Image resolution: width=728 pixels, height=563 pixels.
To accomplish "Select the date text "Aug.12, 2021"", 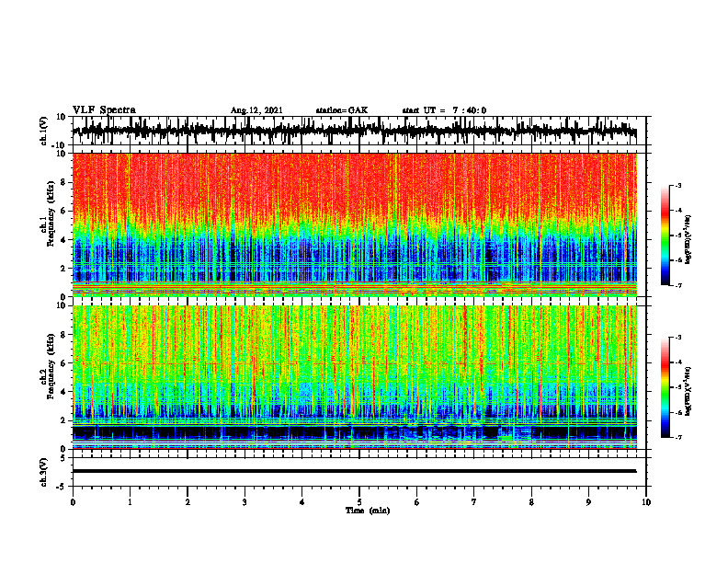I will (x=256, y=110).
